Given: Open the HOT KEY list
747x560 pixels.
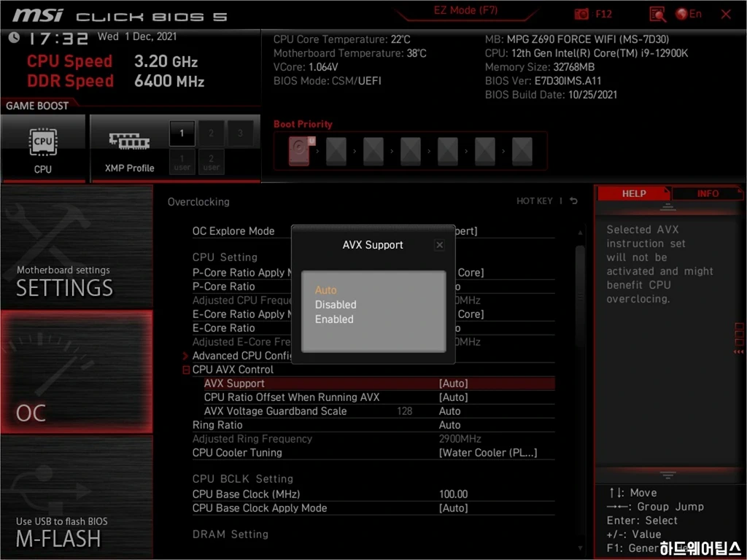Looking at the screenshot, I should click(x=535, y=201).
